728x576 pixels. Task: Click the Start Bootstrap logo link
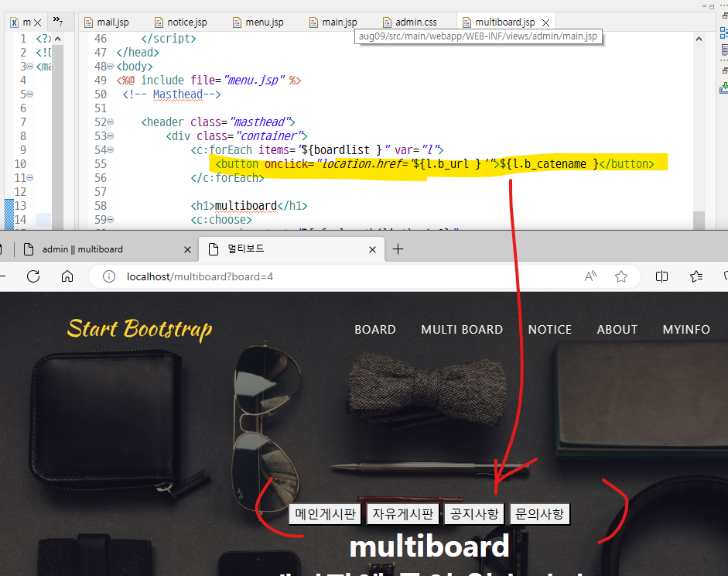140,329
